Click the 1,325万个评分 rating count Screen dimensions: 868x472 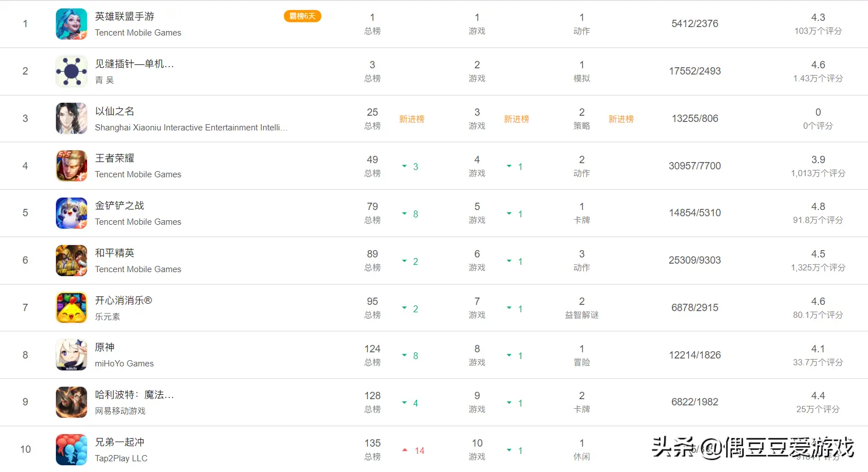pos(818,268)
